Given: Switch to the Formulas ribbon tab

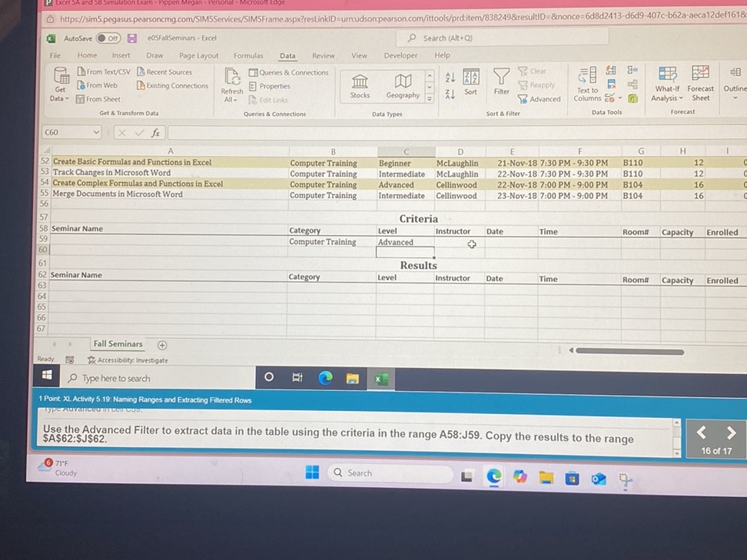Looking at the screenshot, I should (x=248, y=55).
